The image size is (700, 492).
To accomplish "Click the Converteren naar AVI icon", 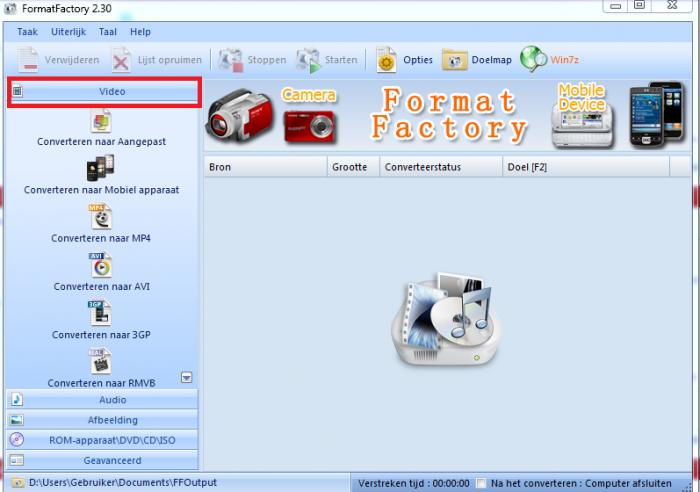I will click(100, 265).
